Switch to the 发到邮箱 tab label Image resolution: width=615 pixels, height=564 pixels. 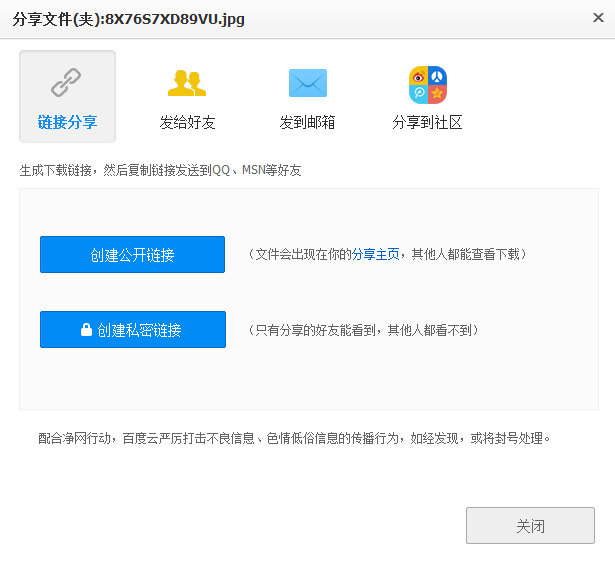pos(307,122)
